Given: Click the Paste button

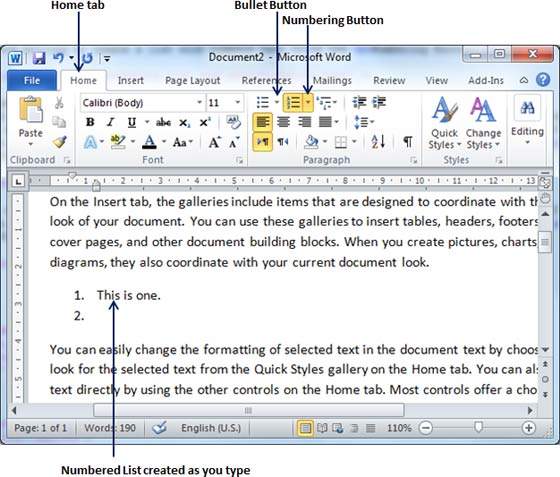Looking at the screenshot, I should 30,121.
